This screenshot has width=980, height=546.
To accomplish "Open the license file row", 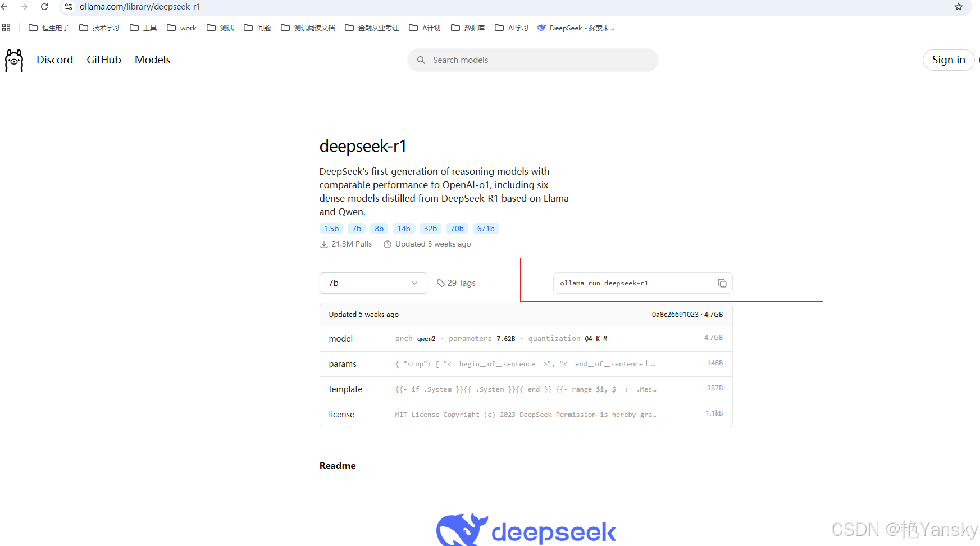I will pyautogui.click(x=526, y=415).
